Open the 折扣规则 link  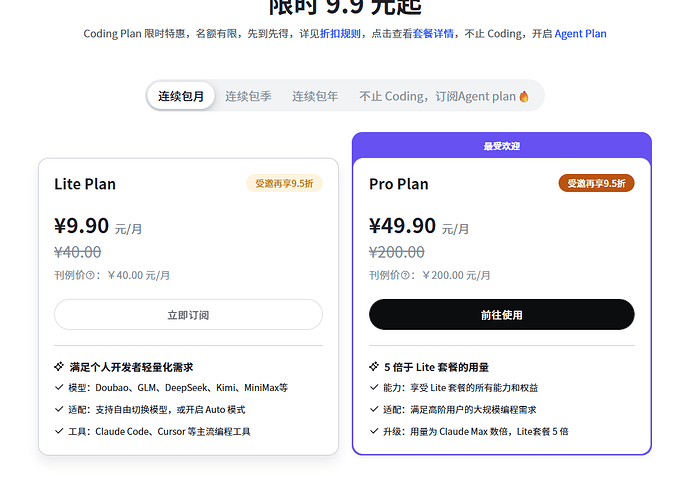pyautogui.click(x=340, y=33)
